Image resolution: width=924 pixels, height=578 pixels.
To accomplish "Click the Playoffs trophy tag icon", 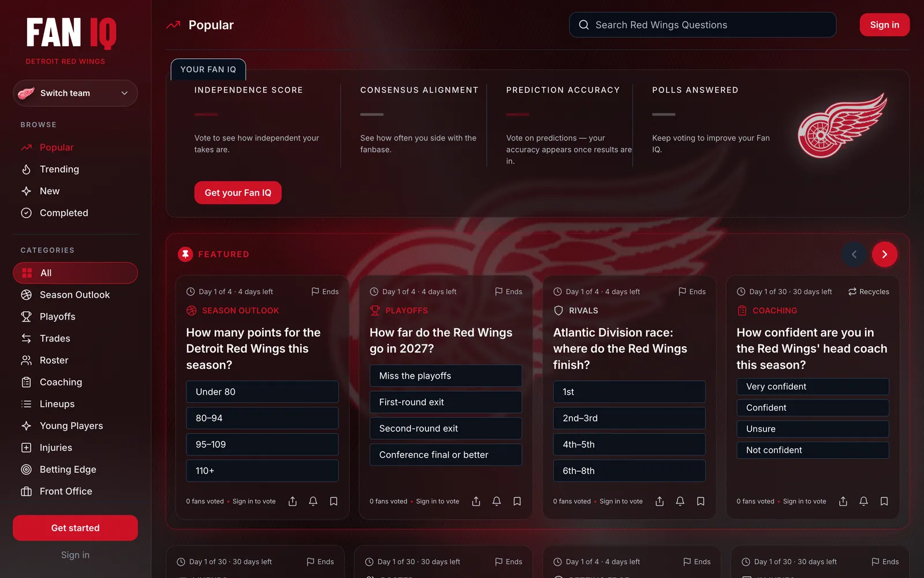I will point(375,310).
